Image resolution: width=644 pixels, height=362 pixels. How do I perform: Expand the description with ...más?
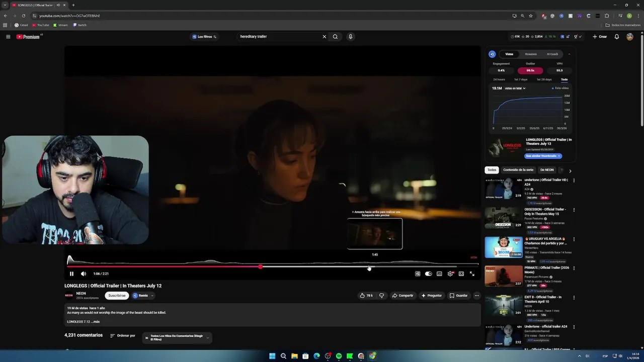click(x=96, y=322)
